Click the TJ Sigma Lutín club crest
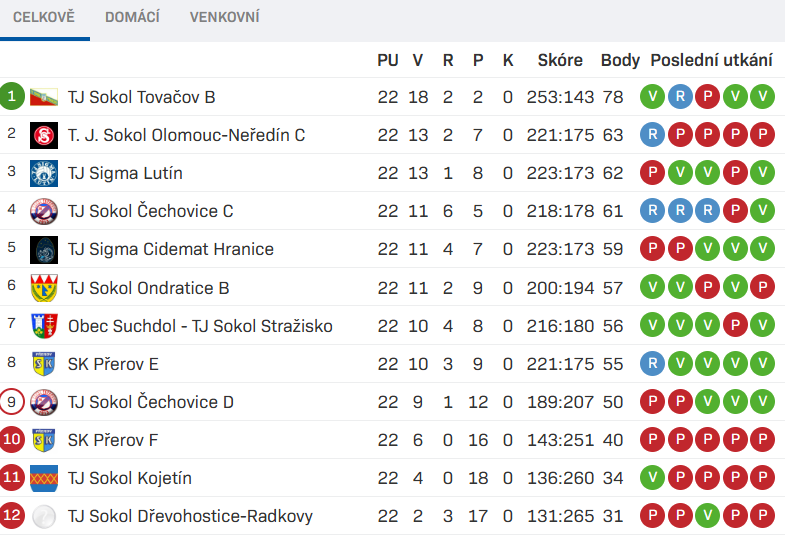 (44, 173)
